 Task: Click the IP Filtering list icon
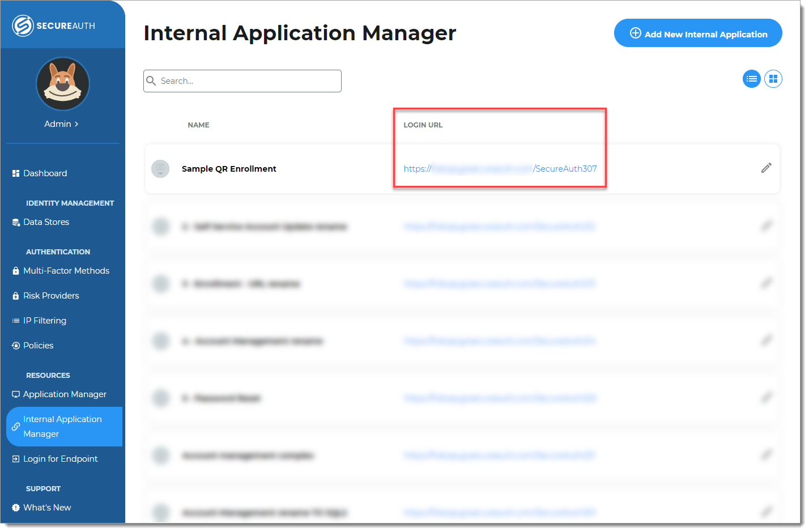click(16, 321)
